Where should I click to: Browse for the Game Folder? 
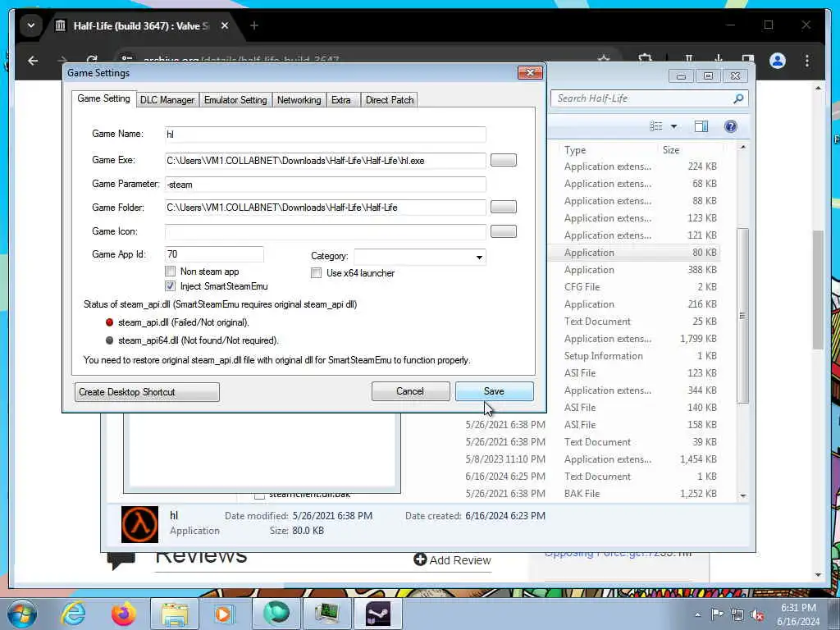pyautogui.click(x=504, y=207)
